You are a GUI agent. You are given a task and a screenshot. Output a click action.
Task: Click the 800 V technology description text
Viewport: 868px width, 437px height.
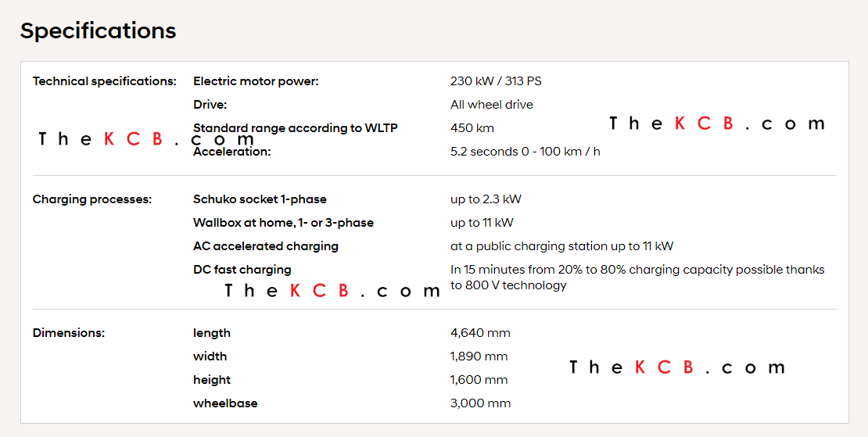tap(508, 285)
